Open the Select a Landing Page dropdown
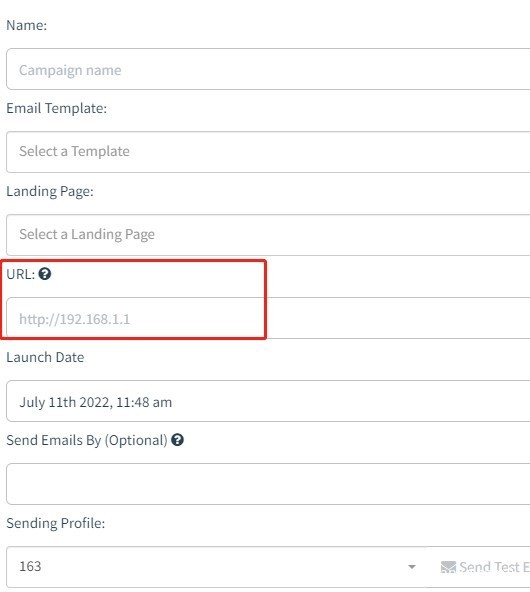The width and height of the screenshot is (530, 592). pyautogui.click(x=268, y=235)
